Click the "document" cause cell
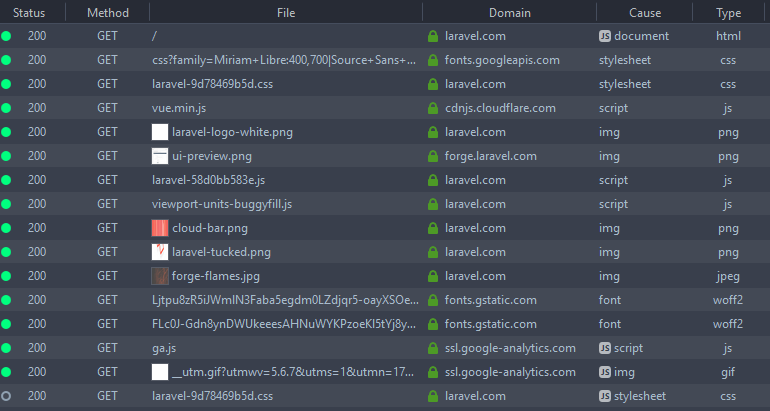The width and height of the screenshot is (770, 411). pos(641,36)
